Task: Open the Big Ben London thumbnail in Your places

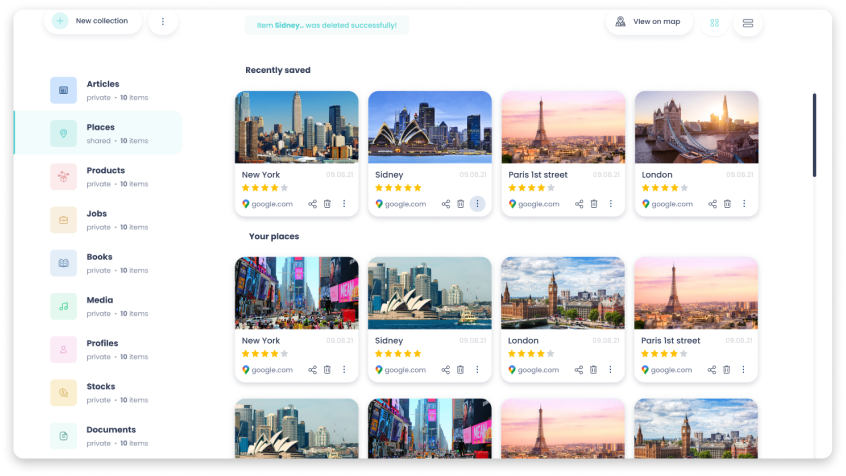Action: click(x=563, y=293)
